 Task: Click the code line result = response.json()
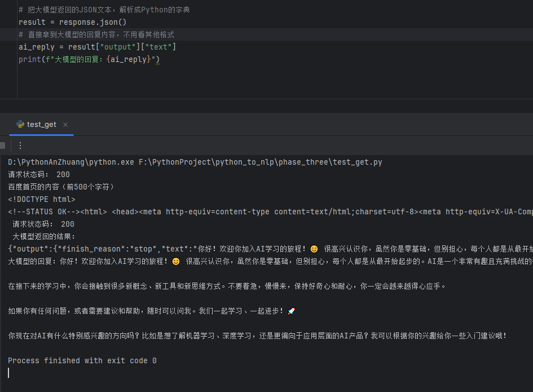point(72,22)
